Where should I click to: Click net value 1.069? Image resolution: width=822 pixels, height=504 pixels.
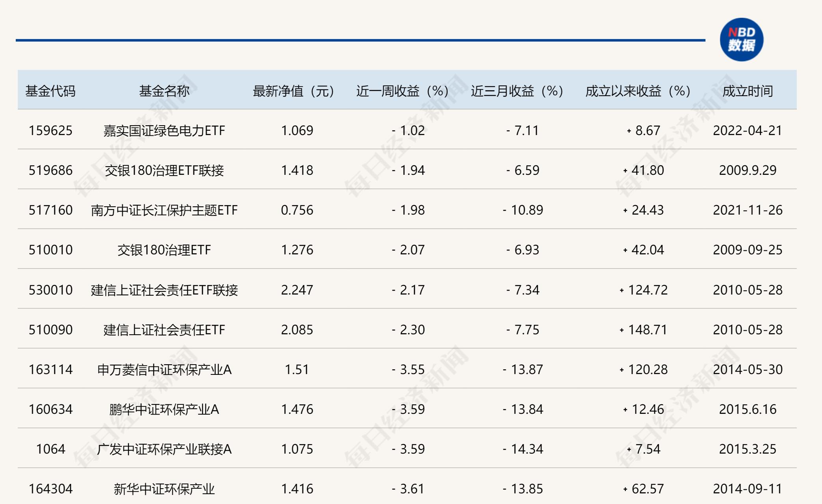pyautogui.click(x=297, y=130)
